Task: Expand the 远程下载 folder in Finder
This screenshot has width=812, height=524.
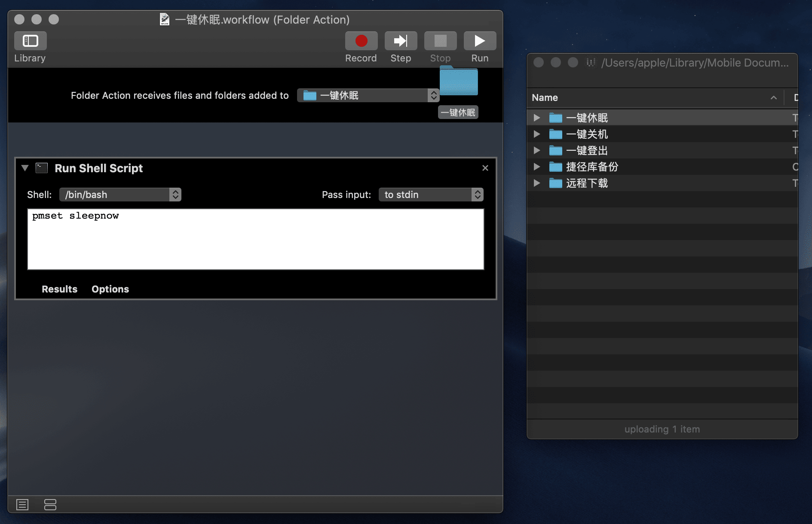Action: point(536,183)
